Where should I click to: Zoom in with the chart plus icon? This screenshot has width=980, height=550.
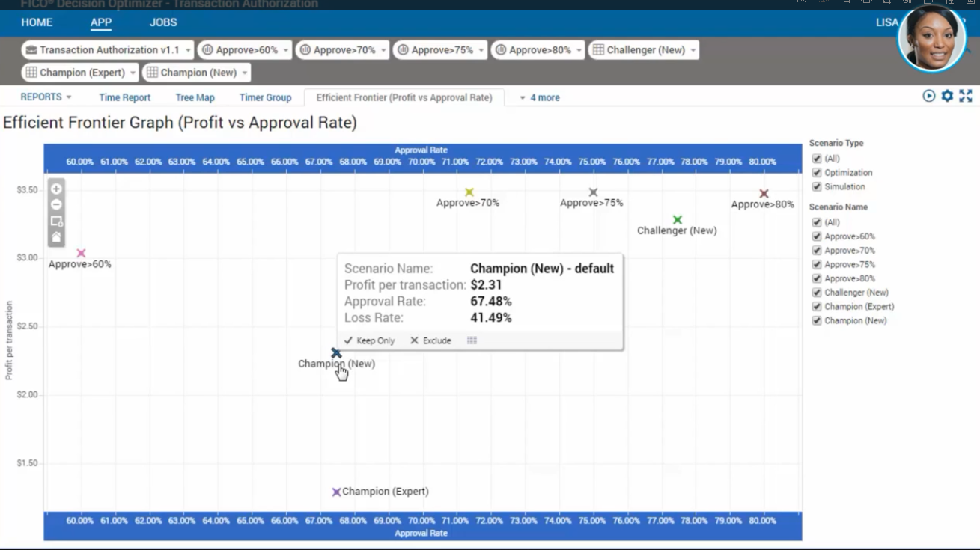click(x=56, y=189)
